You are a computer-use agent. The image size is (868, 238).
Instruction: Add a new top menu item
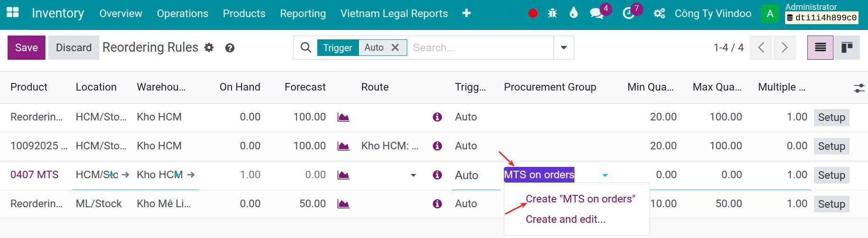tap(466, 13)
